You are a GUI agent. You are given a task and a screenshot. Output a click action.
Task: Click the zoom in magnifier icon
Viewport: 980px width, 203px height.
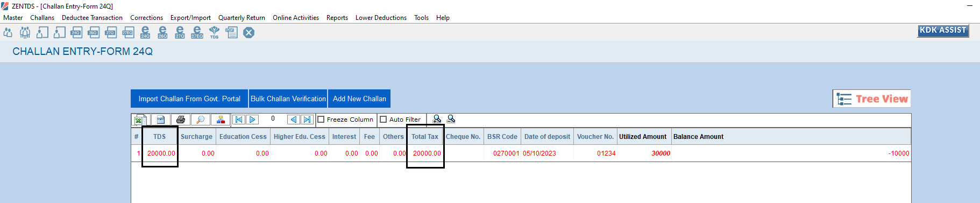point(437,119)
